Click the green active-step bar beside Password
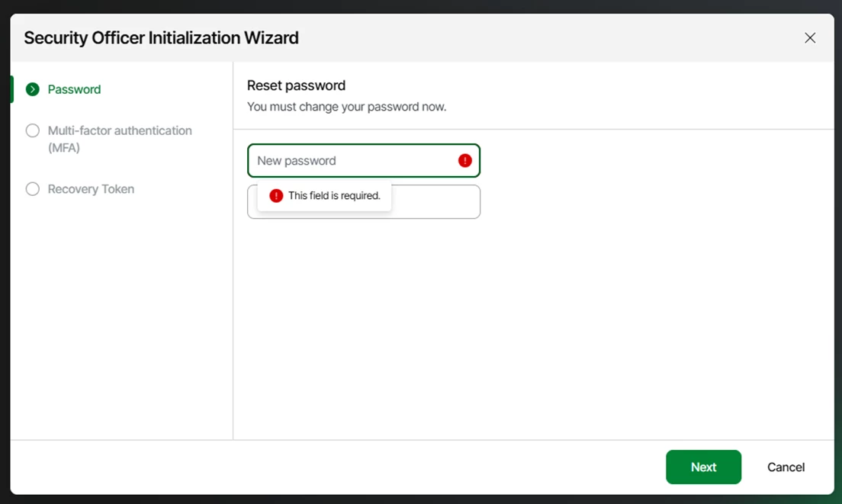This screenshot has height=504, width=842. (x=12, y=89)
